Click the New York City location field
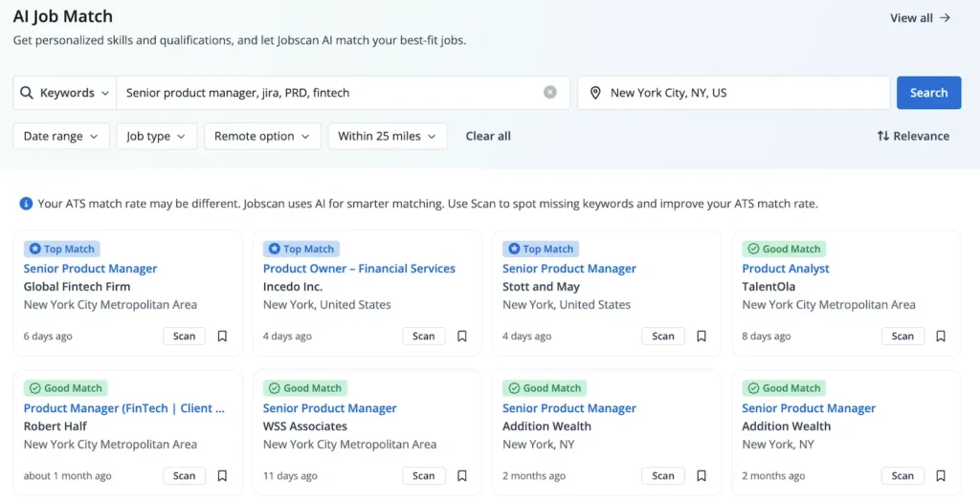 737,93
